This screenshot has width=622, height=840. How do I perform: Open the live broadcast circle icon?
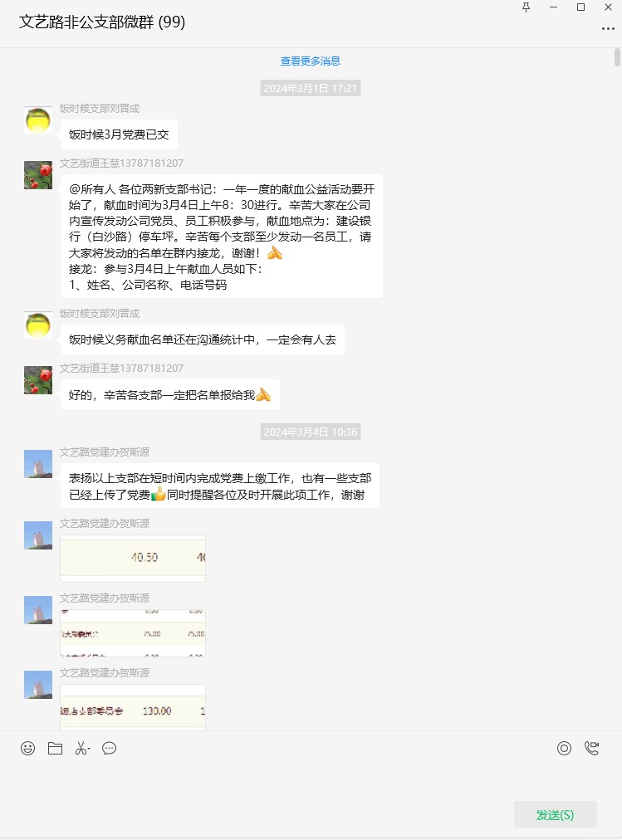click(x=564, y=748)
